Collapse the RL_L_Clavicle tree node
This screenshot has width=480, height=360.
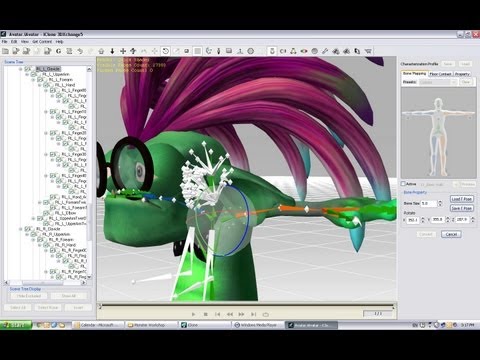click(x=21, y=69)
